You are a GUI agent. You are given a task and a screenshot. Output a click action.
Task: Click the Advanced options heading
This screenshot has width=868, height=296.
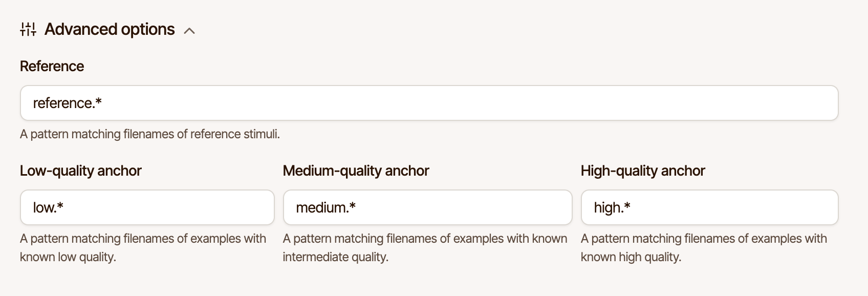109,29
